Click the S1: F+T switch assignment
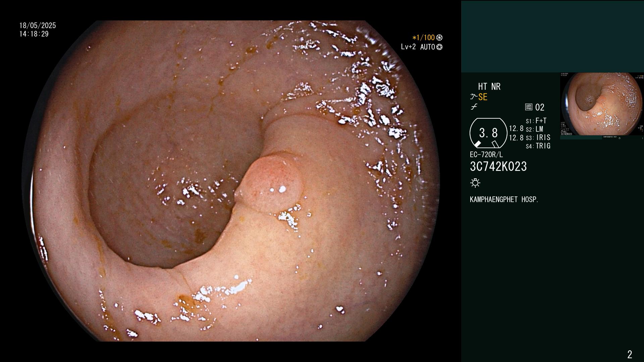The image size is (644, 362). [536, 121]
